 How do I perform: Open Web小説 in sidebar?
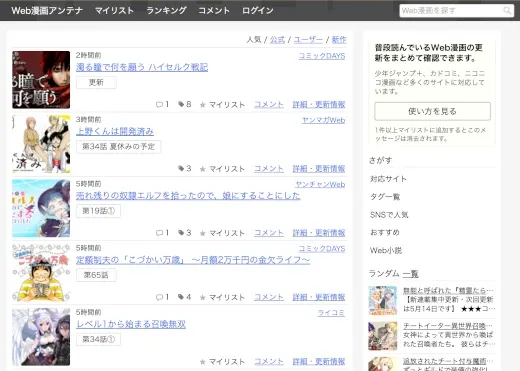(x=386, y=251)
